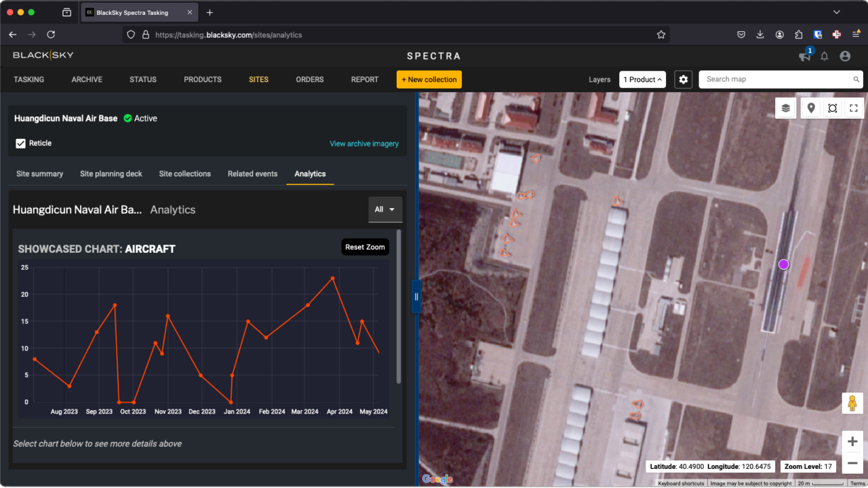Select the location pin tool on the map

click(x=811, y=108)
